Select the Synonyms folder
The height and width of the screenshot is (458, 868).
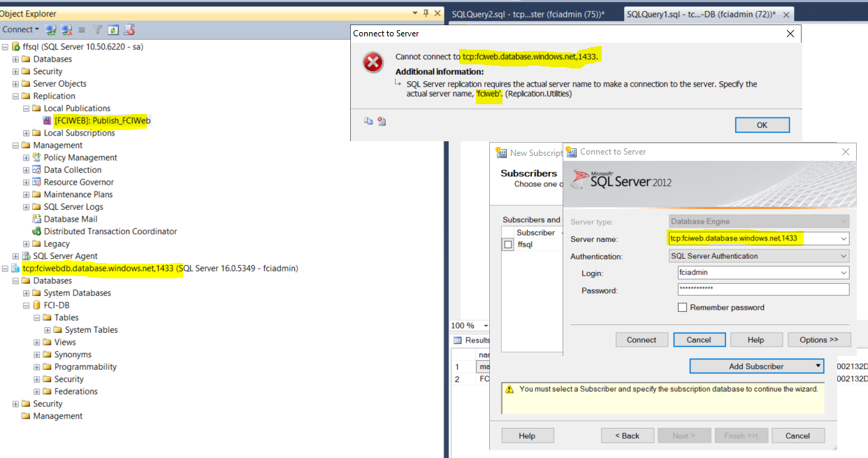(x=73, y=355)
